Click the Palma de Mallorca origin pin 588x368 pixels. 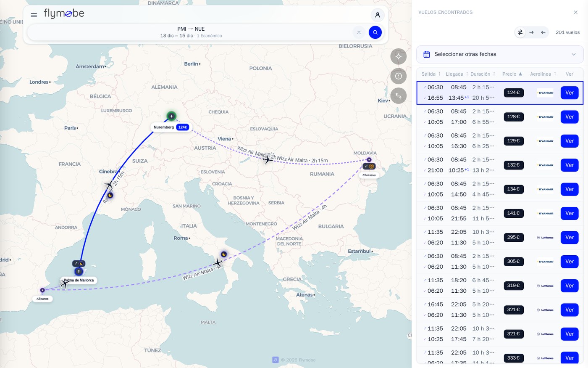79,272
